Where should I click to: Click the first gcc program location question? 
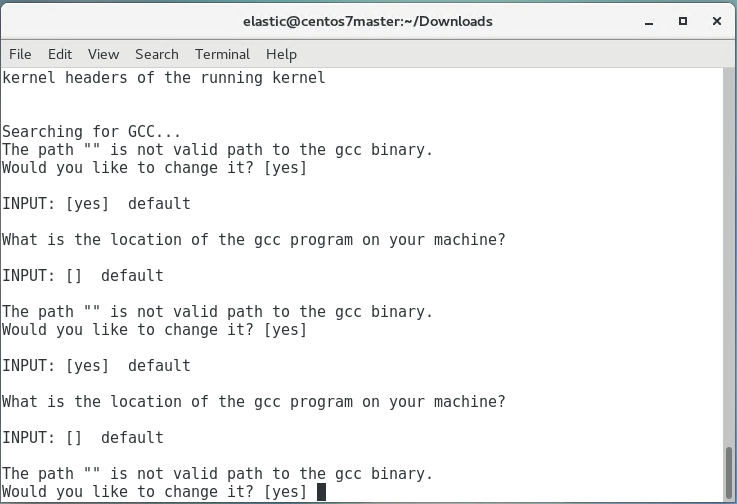(254, 240)
